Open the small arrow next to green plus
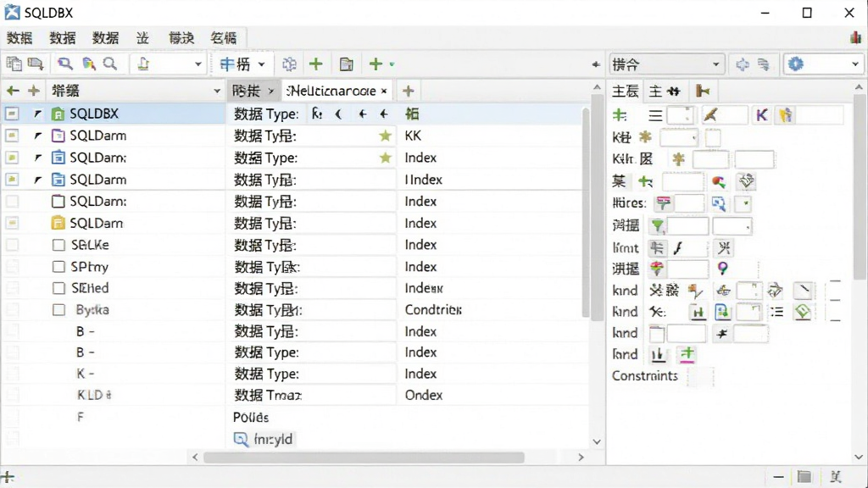 pos(392,64)
